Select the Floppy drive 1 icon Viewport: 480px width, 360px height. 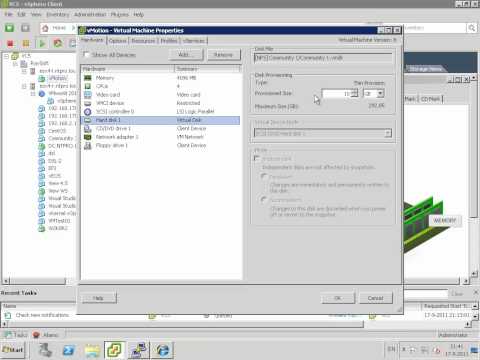(88, 145)
